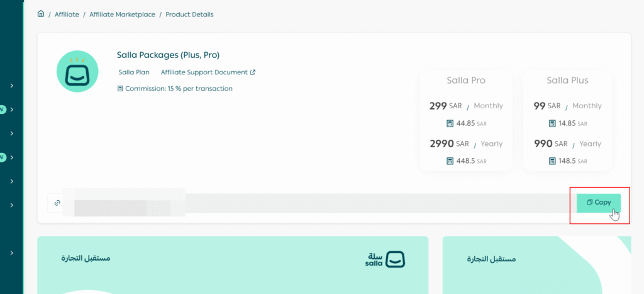Viewport: 644px width, 294px height.
Task: Go to Affiliate in the breadcrumb
Action: pos(67,14)
